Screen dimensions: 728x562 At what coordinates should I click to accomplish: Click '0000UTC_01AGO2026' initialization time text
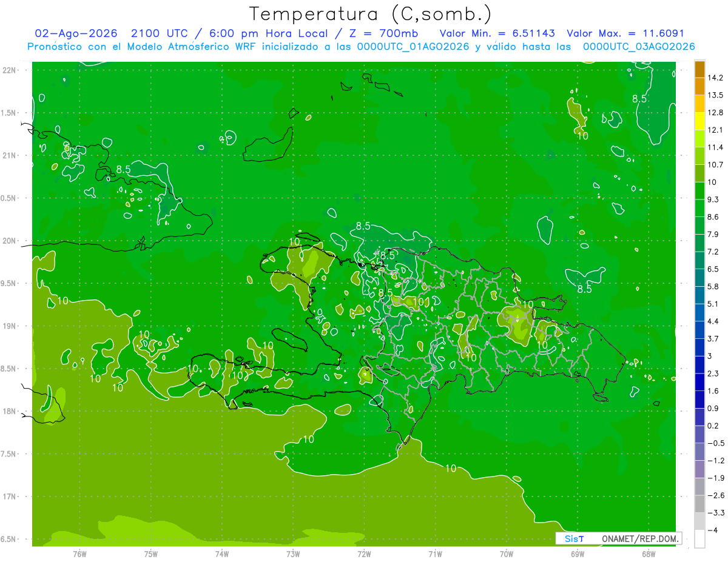pos(413,47)
